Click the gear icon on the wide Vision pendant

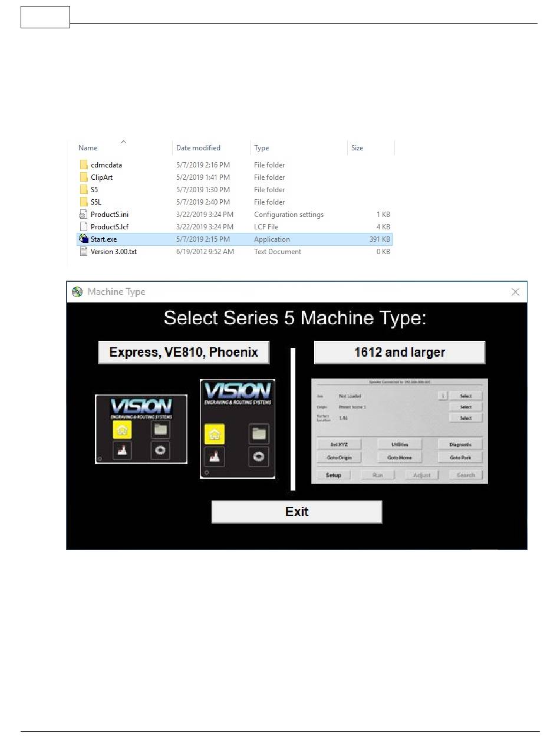[160, 451]
